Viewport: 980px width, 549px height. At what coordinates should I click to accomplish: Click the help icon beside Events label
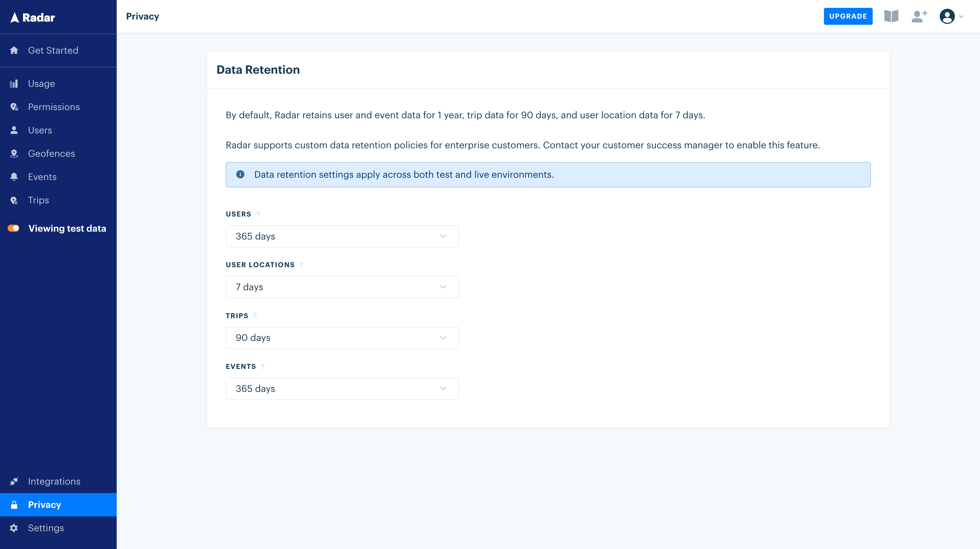point(262,367)
